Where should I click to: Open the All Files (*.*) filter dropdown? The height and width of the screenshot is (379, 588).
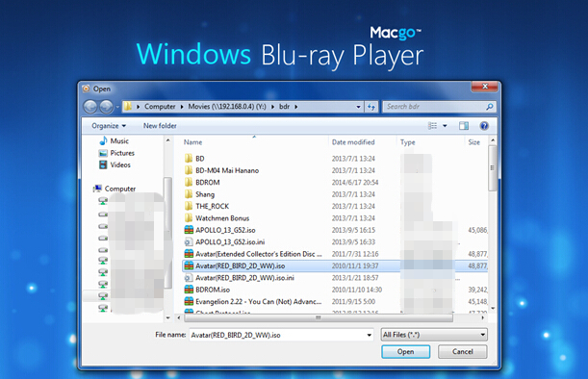[x=434, y=335]
